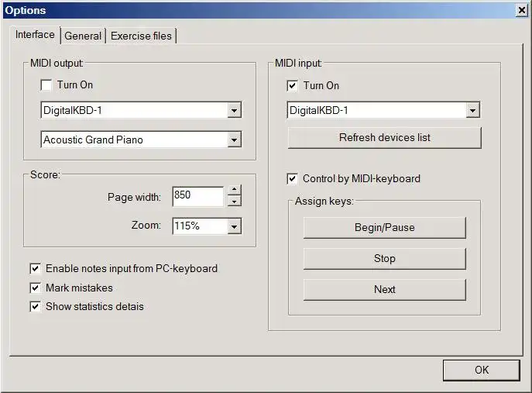532x393 pixels.
Task: Decrease Page width with down arrow
Action: pyautogui.click(x=234, y=201)
